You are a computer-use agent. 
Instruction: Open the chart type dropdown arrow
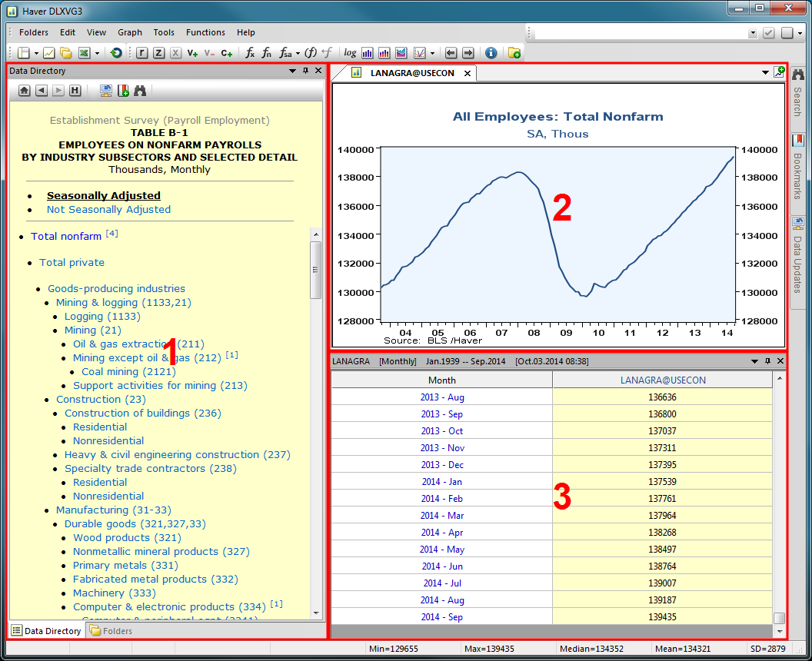[x=432, y=53]
